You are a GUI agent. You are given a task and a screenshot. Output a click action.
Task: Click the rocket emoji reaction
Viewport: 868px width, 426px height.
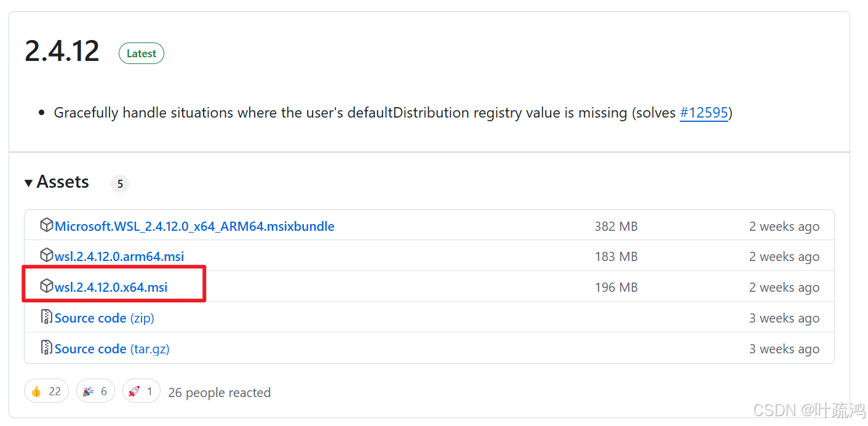click(x=141, y=391)
